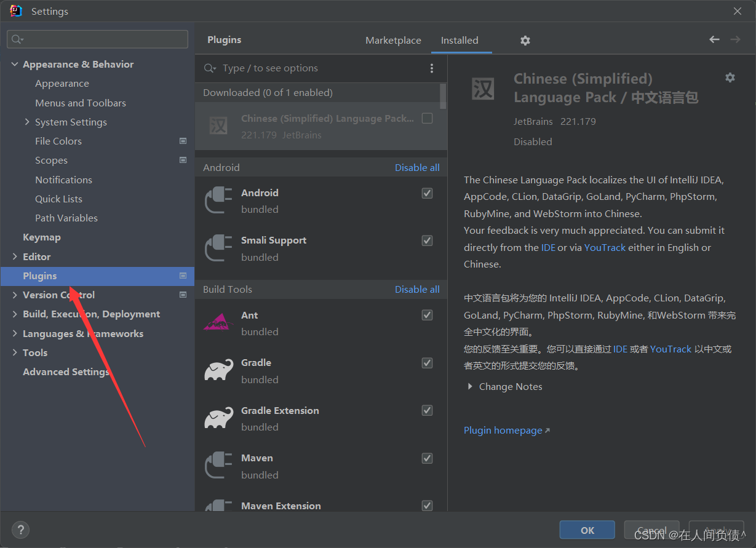Screen dimensions: 756x548
Task: Open the Quick Lists settings page
Action: 58,199
